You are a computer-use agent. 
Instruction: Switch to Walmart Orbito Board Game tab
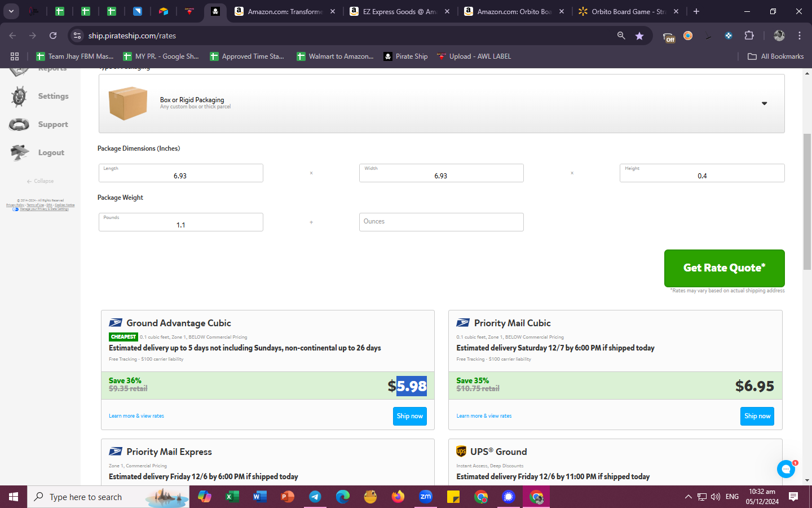629,11
